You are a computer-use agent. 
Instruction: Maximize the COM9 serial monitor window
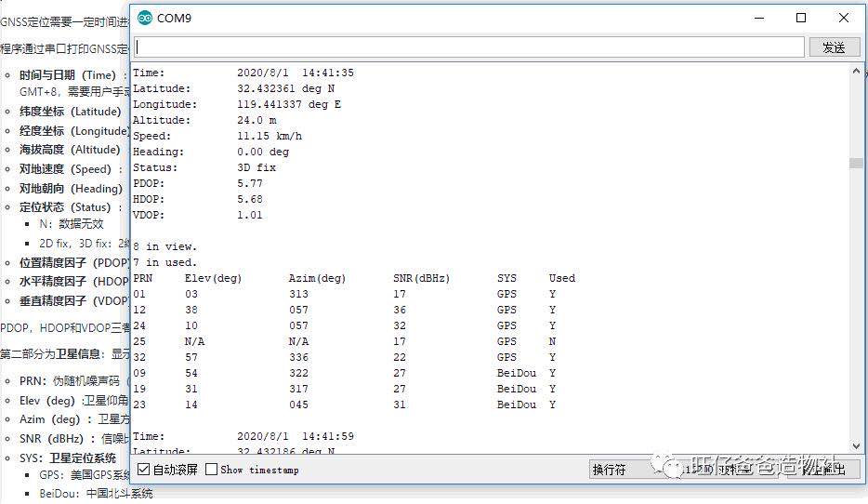tap(801, 19)
